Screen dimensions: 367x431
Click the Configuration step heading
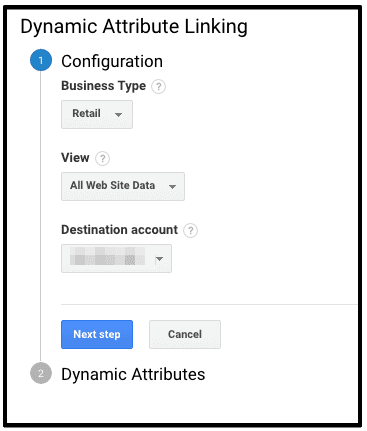(x=112, y=62)
